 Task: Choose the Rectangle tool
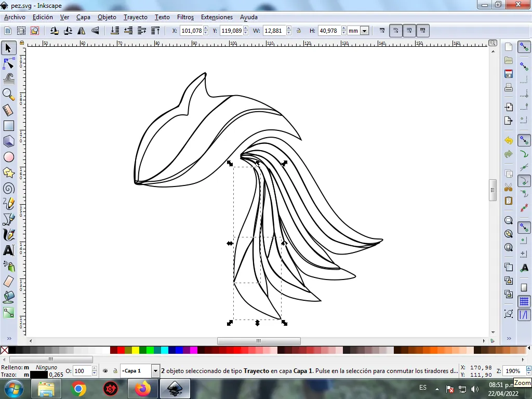tap(8, 126)
